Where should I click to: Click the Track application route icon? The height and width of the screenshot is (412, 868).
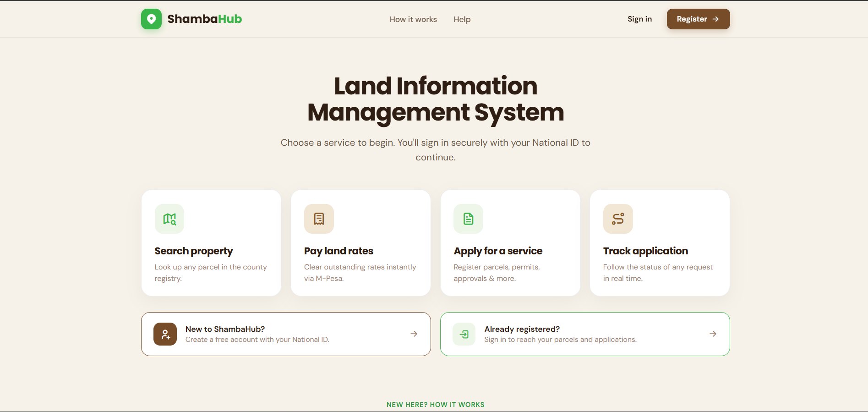618,219
